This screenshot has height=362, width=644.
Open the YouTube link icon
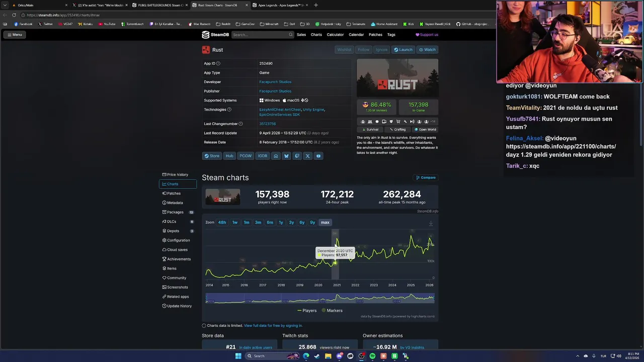[318, 156]
